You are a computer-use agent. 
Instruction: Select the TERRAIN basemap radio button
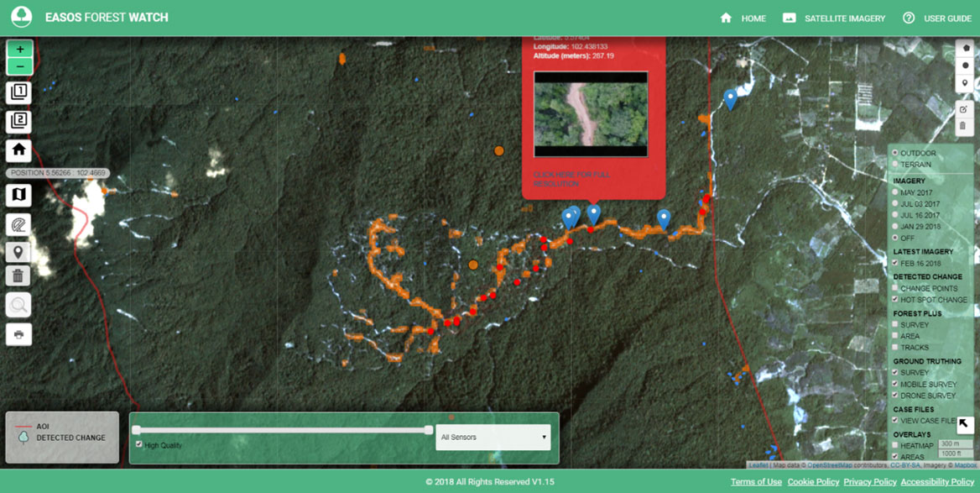point(895,165)
